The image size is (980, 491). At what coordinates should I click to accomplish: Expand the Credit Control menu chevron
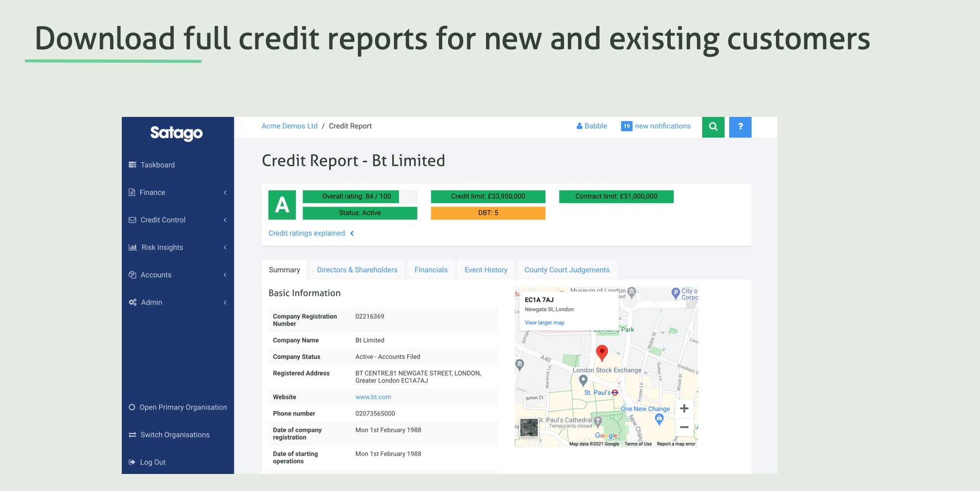point(225,220)
